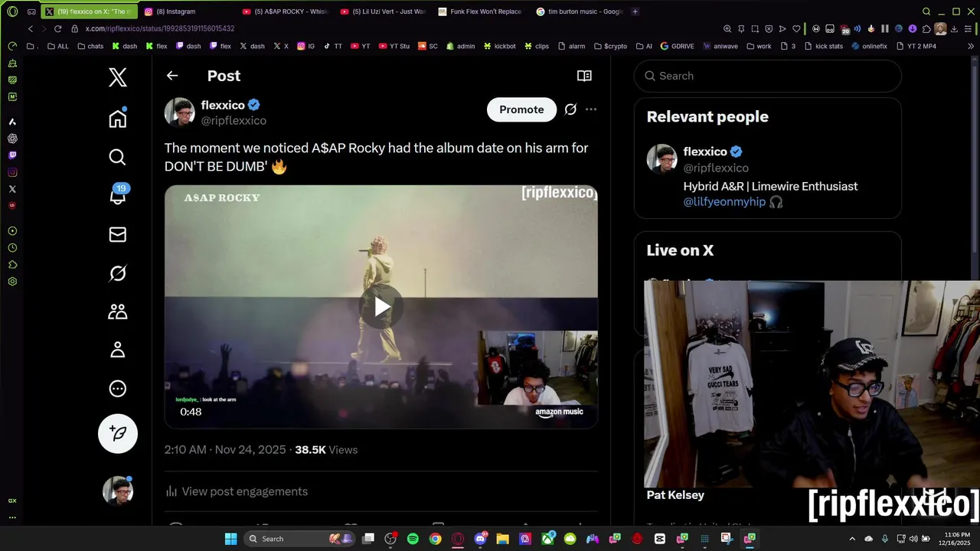
Task: Open the GDRIVE bookmark
Action: 677,46
